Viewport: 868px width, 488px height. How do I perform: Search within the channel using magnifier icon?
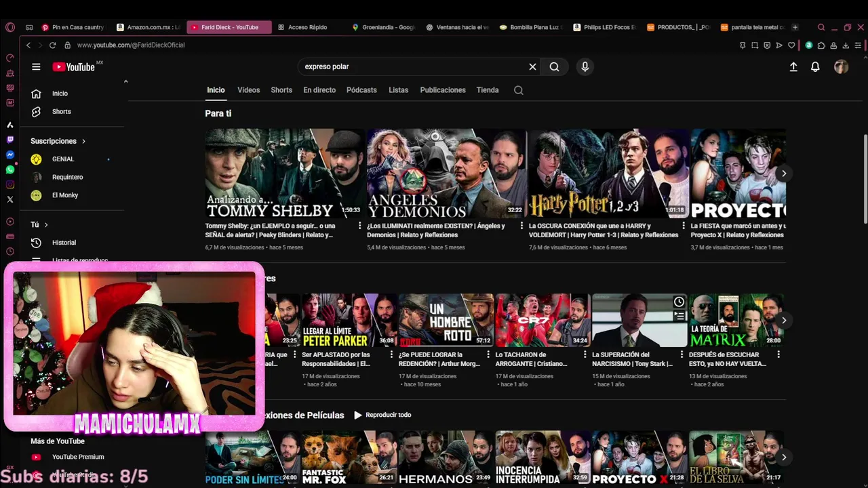[519, 90]
